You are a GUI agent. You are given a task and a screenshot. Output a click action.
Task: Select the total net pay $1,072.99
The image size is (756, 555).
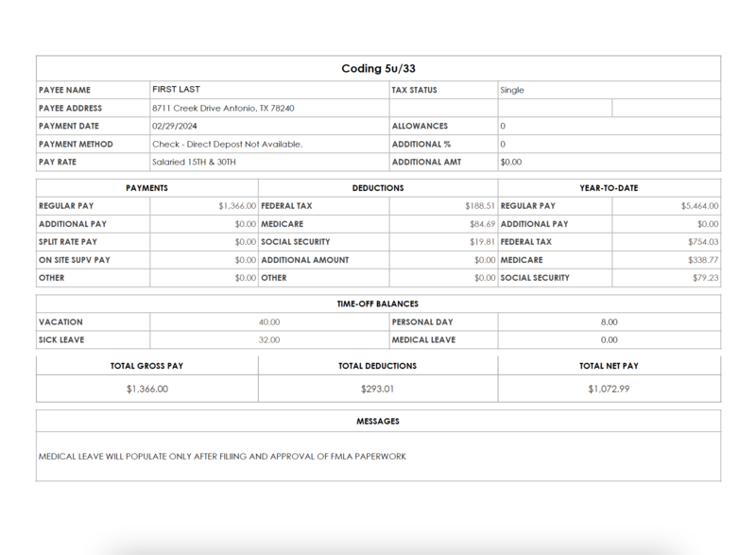pyautogui.click(x=609, y=388)
